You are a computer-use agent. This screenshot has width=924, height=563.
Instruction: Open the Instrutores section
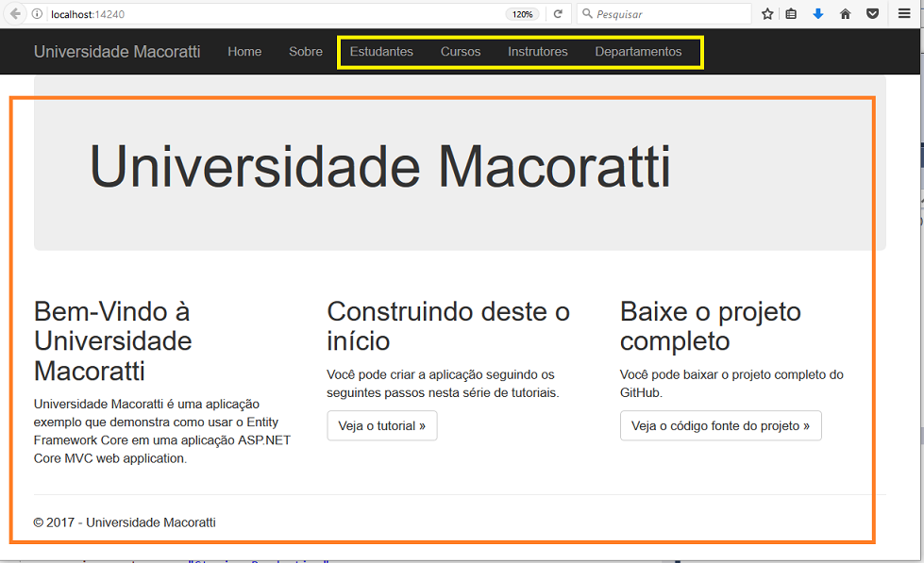537,52
